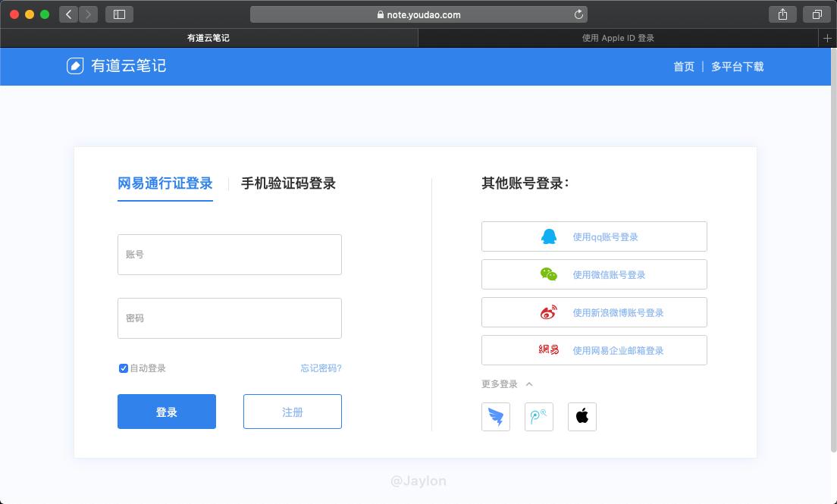Collapse the 更多登录 section with the chevron

point(529,384)
